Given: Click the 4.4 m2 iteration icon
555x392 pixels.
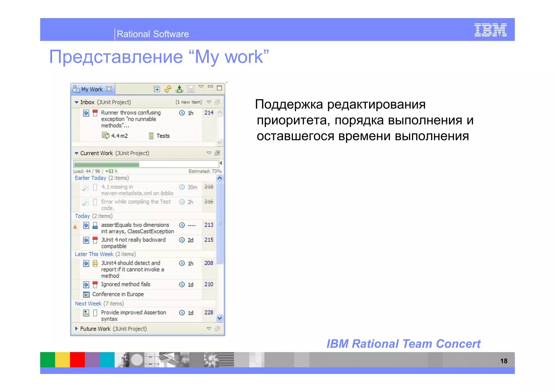Looking at the screenshot, I should tap(105, 135).
